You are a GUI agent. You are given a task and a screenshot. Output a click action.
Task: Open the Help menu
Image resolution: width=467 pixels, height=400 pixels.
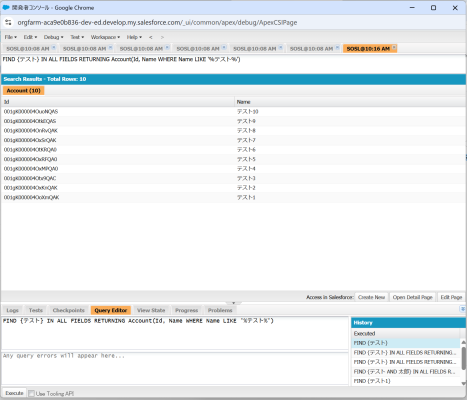[134, 37]
